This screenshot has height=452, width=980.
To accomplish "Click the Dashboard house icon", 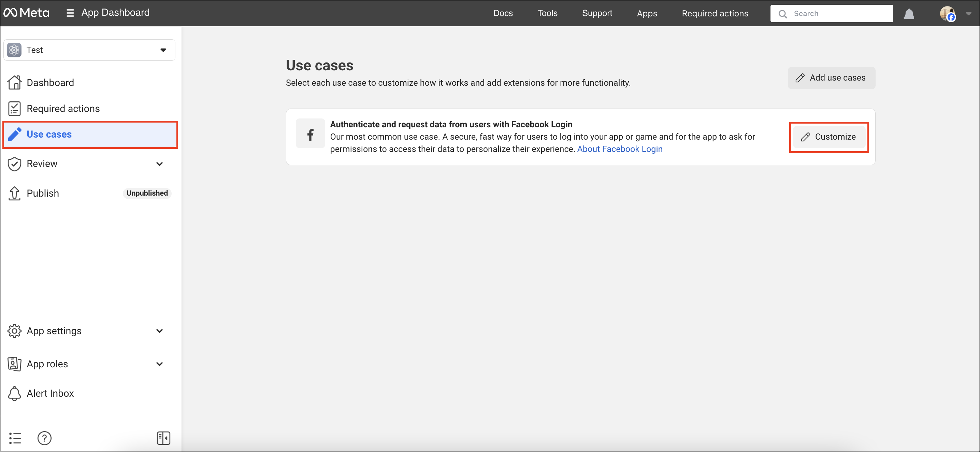I will (14, 82).
